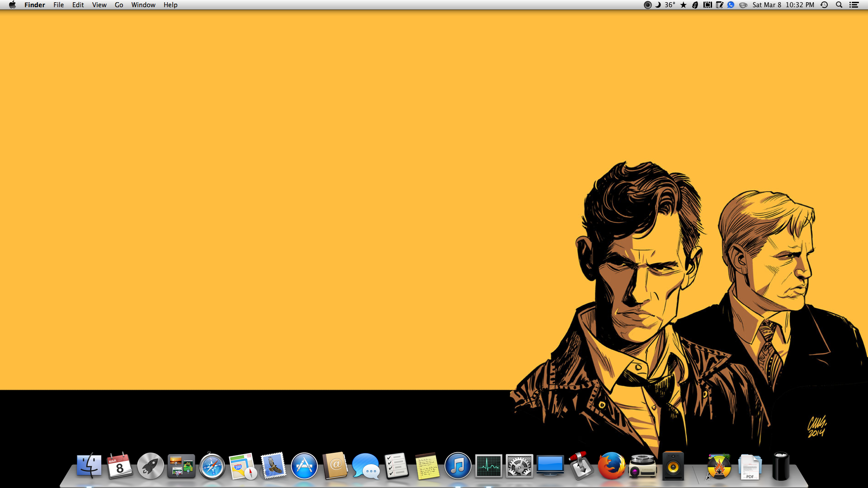
Task: Open the Trash in the Dock
Action: tap(781, 466)
